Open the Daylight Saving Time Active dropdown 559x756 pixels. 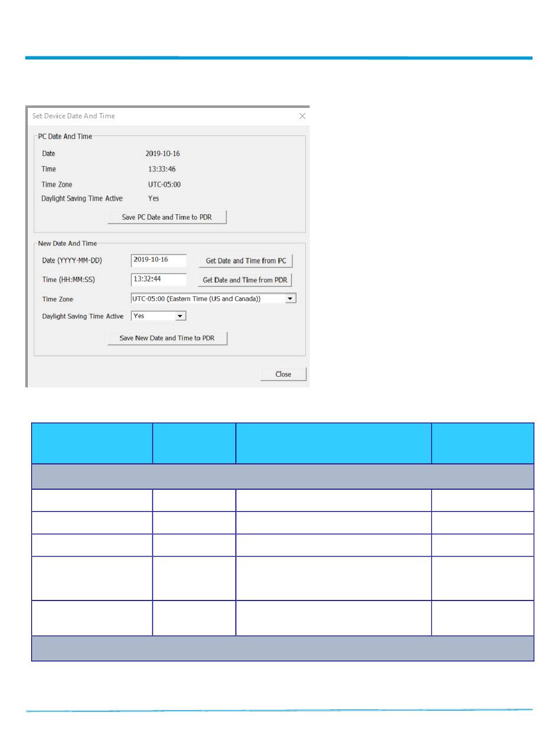pyautogui.click(x=181, y=316)
